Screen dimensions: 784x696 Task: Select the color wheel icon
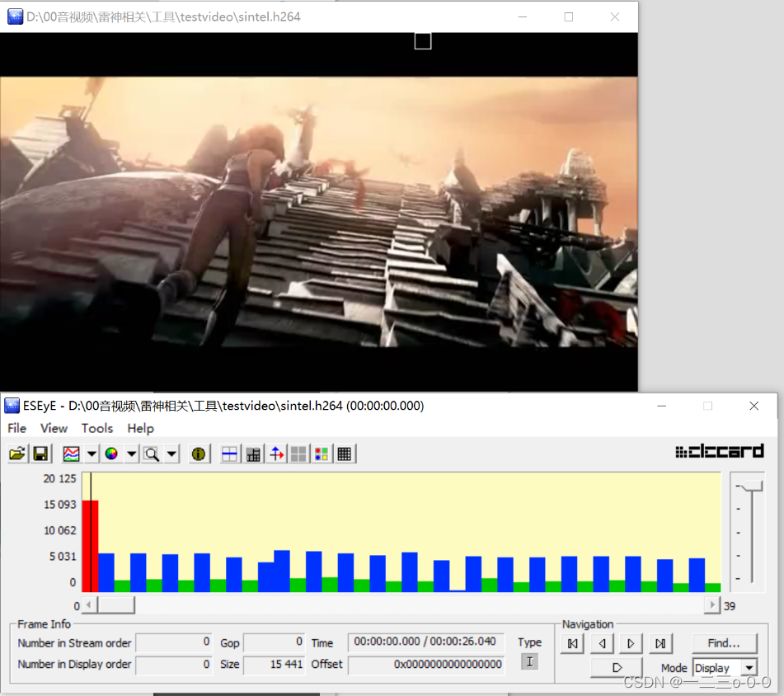111,454
